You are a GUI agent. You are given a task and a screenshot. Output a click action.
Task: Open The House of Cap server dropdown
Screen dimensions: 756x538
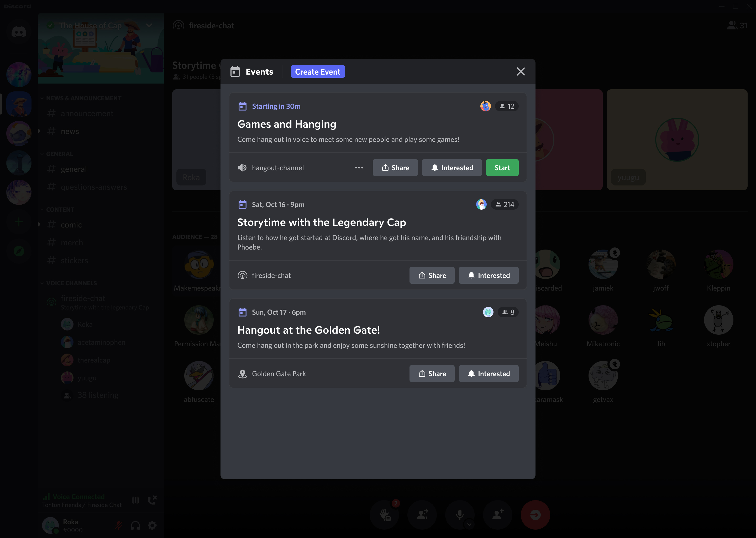(x=149, y=25)
